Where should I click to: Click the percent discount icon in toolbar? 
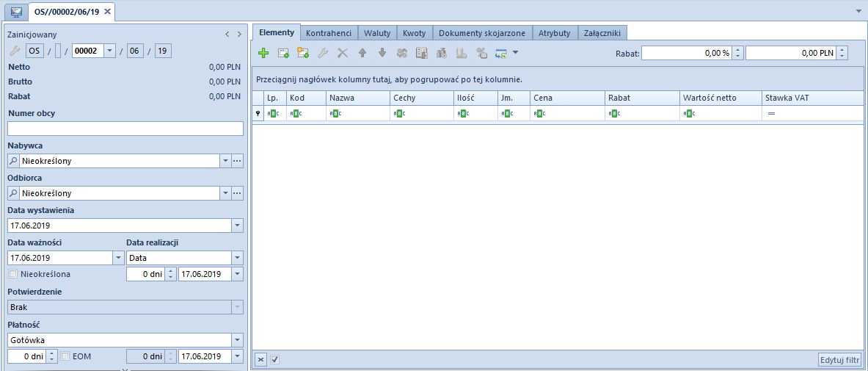point(481,53)
